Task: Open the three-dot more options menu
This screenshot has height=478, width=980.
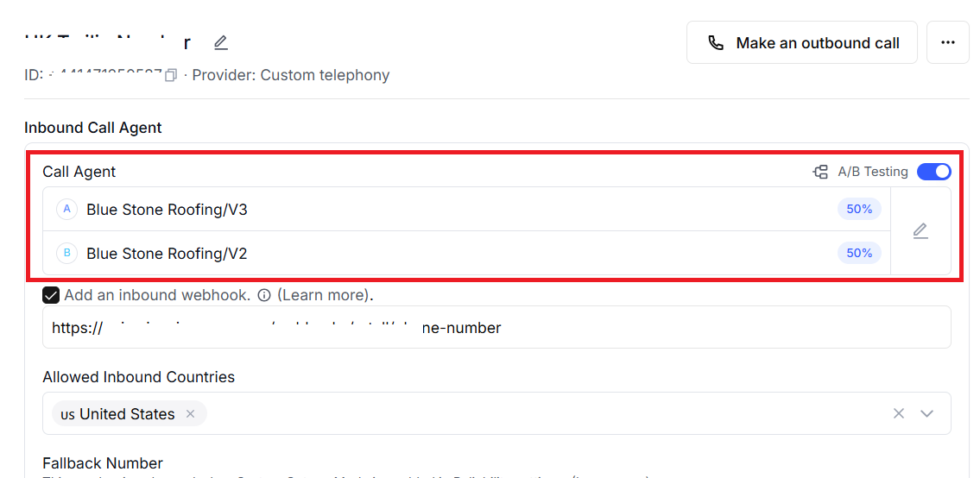Action: point(947,42)
